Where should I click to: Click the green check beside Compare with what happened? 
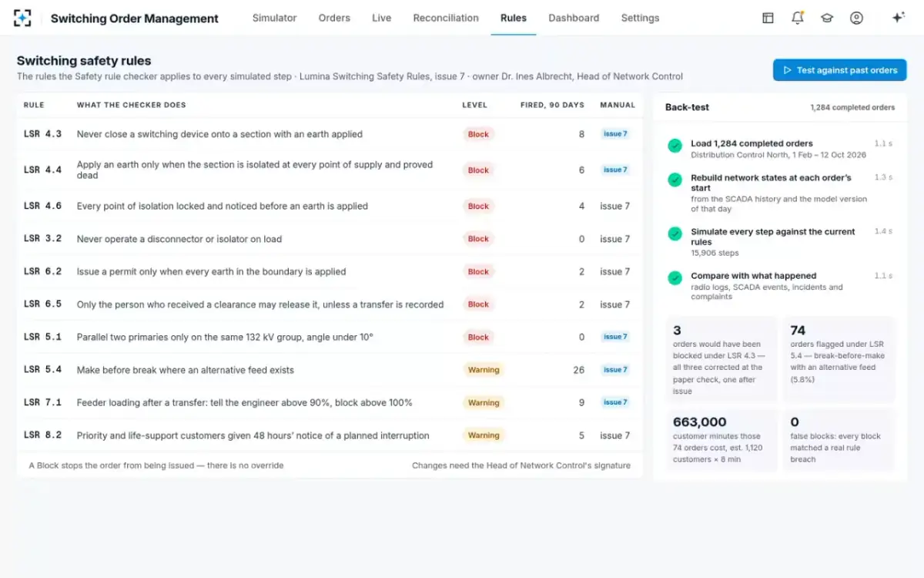(x=675, y=277)
